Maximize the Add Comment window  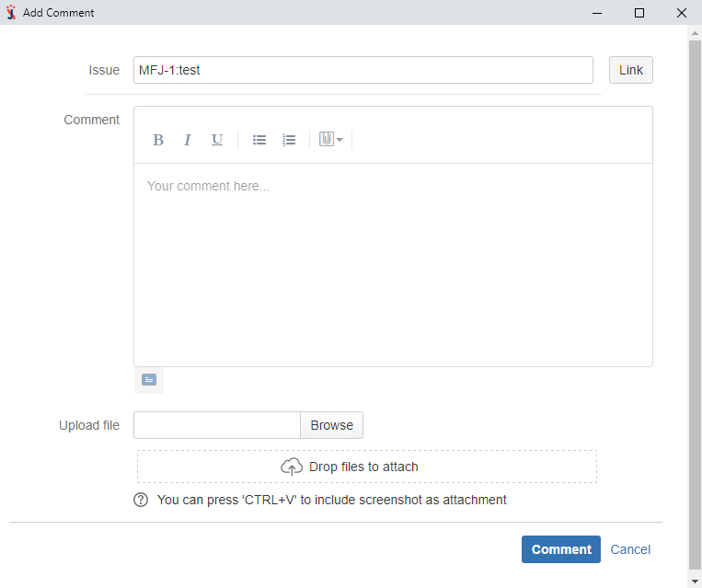[x=639, y=13]
